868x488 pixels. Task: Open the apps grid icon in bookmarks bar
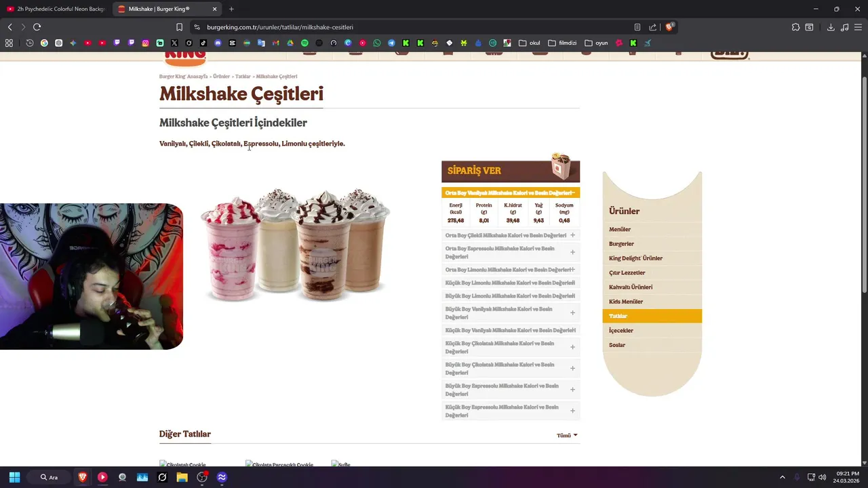tap(9, 43)
